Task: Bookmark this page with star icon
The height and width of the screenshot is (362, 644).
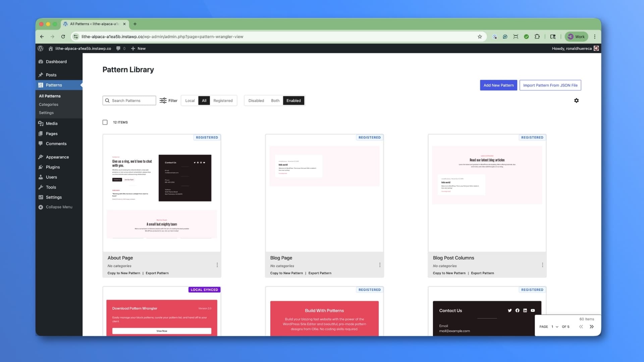Action: (480, 37)
